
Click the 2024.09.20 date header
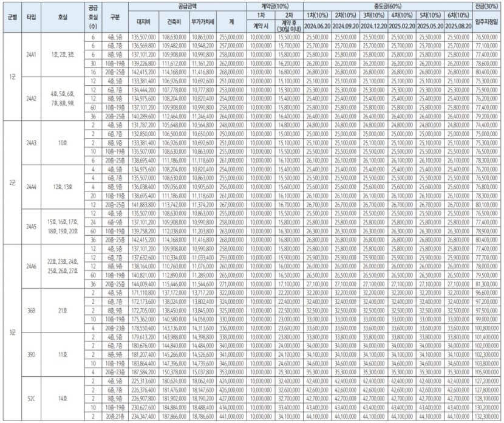[x=346, y=26]
